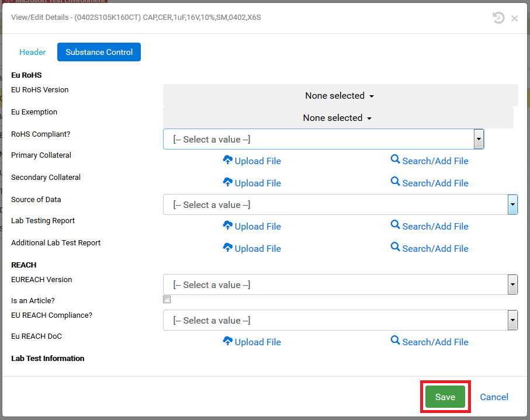Image resolution: width=530 pixels, height=420 pixels.
Task: Open the EU RoHS Version None selected dropdown
Action: (340, 95)
